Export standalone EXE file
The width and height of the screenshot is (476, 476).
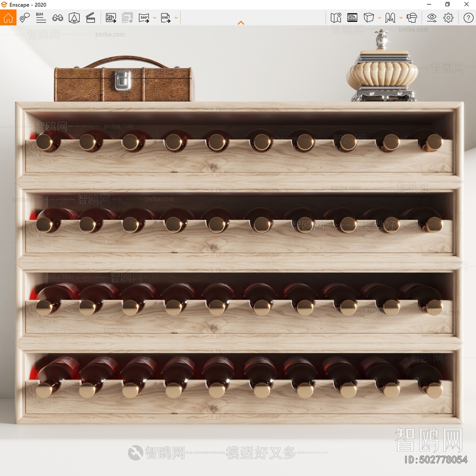click(166, 18)
